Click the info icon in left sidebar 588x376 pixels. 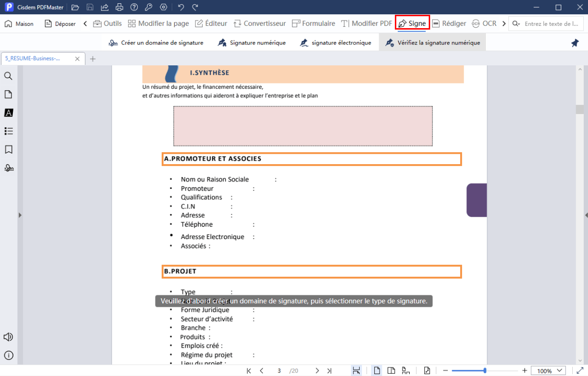point(8,355)
